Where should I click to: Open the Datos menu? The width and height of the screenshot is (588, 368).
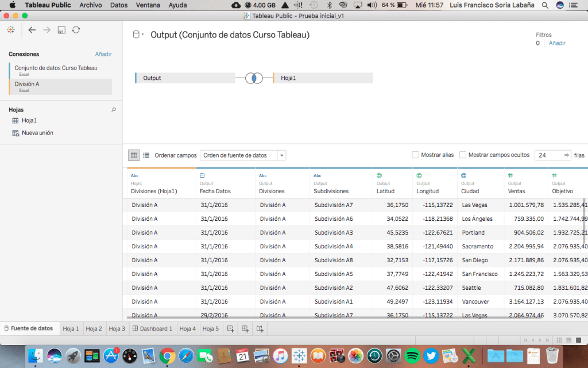tap(118, 5)
